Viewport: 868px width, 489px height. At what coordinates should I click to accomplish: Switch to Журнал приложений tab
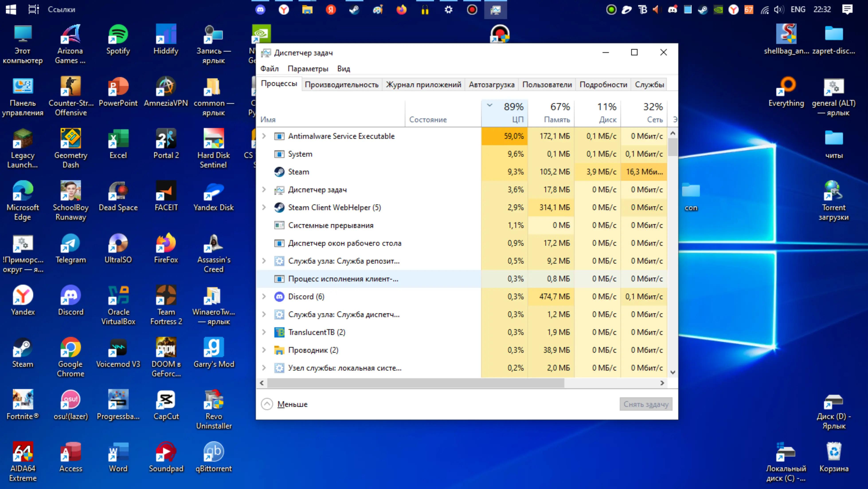click(423, 84)
